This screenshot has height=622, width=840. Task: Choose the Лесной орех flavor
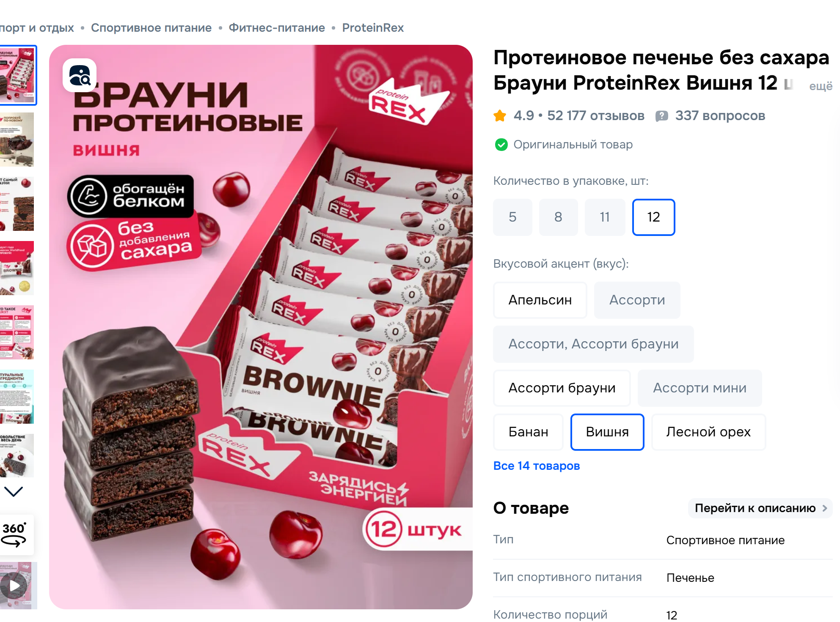click(708, 432)
